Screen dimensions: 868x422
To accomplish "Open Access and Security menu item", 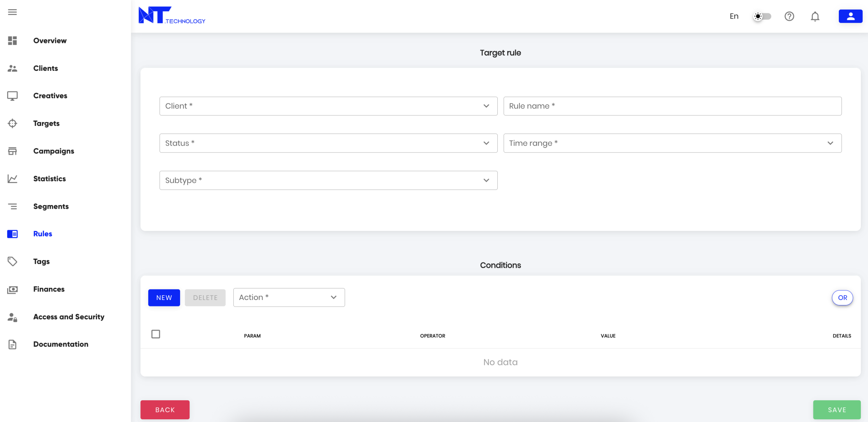I will [68, 317].
